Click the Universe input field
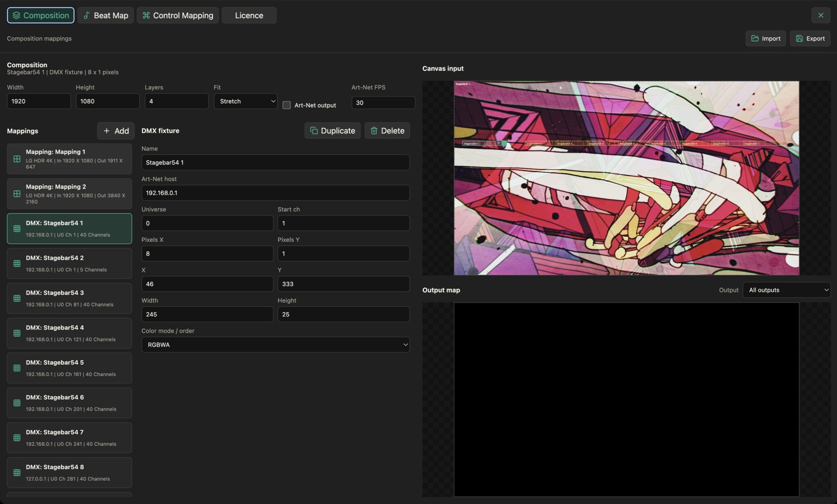 click(207, 223)
